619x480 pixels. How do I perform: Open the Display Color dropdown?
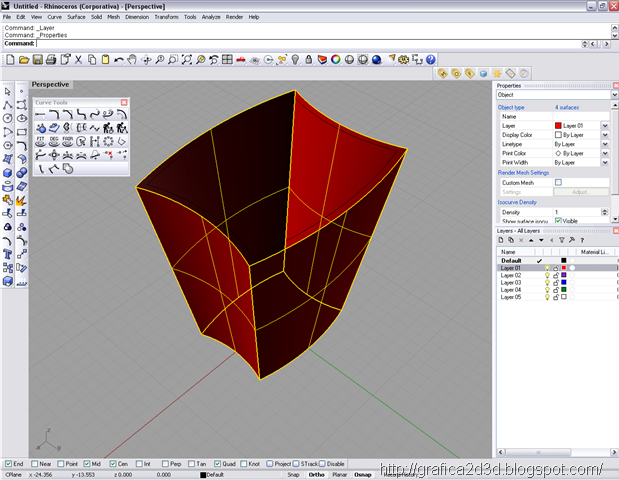coord(605,135)
